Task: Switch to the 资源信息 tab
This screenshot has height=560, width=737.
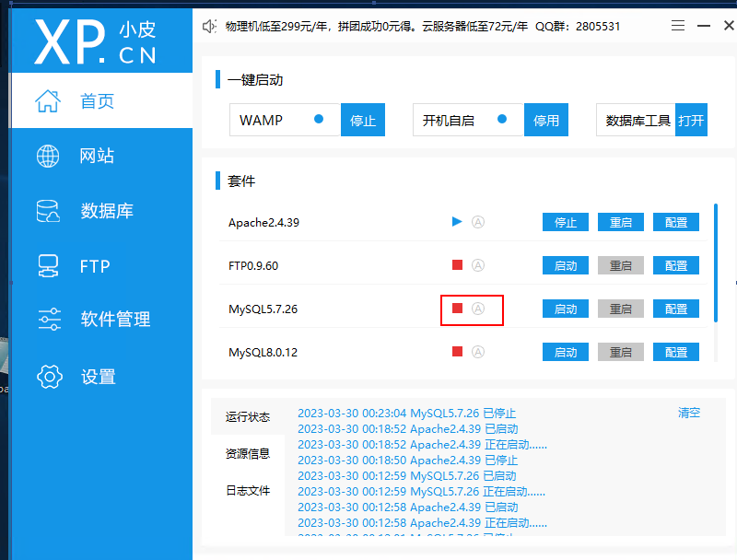Action: pos(248,453)
